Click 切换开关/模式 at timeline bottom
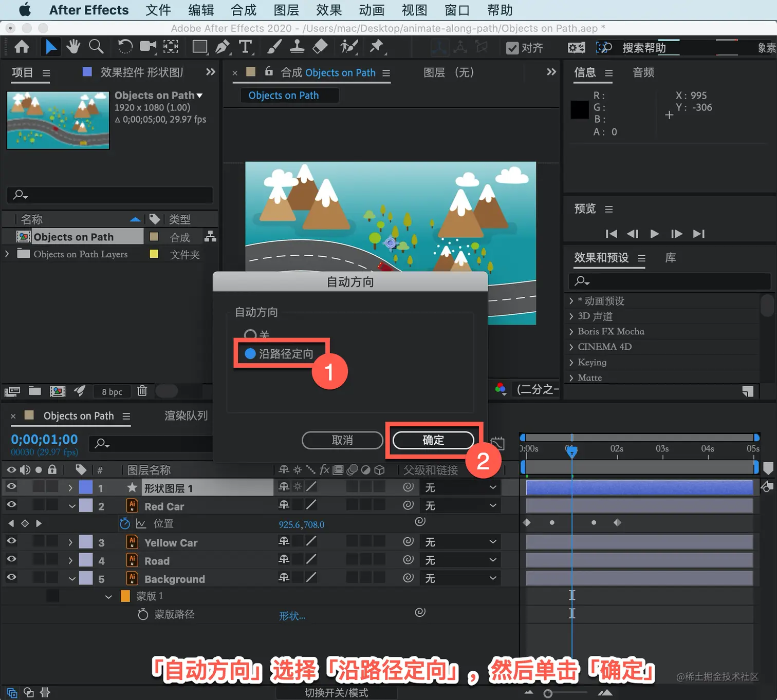This screenshot has height=700, width=777. tap(337, 693)
